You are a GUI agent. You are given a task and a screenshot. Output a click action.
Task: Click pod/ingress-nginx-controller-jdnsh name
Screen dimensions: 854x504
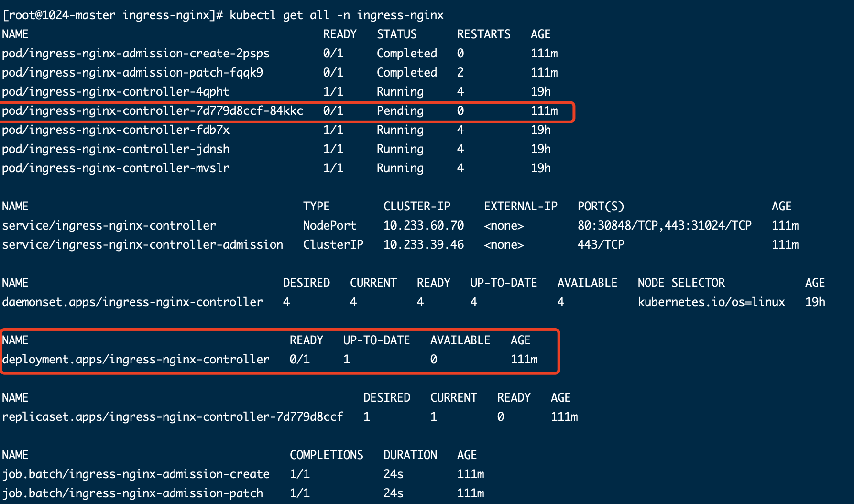point(116,149)
